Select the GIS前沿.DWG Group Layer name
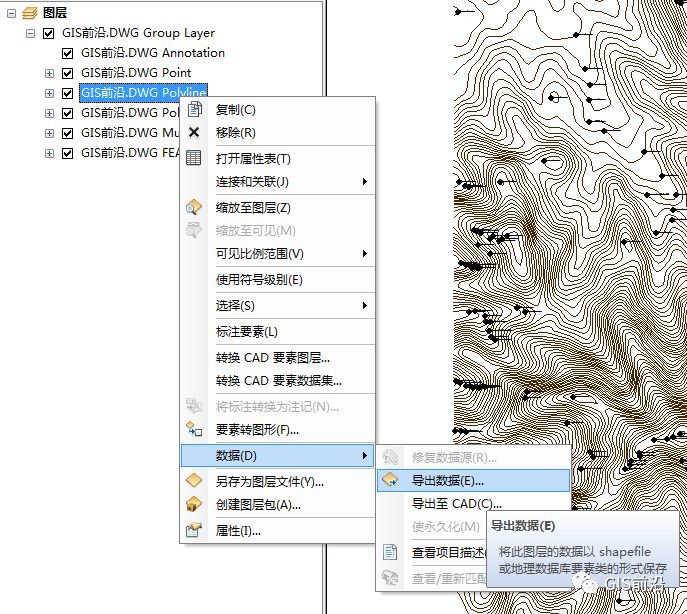Viewport: 687px width, 614px height. pos(138,33)
